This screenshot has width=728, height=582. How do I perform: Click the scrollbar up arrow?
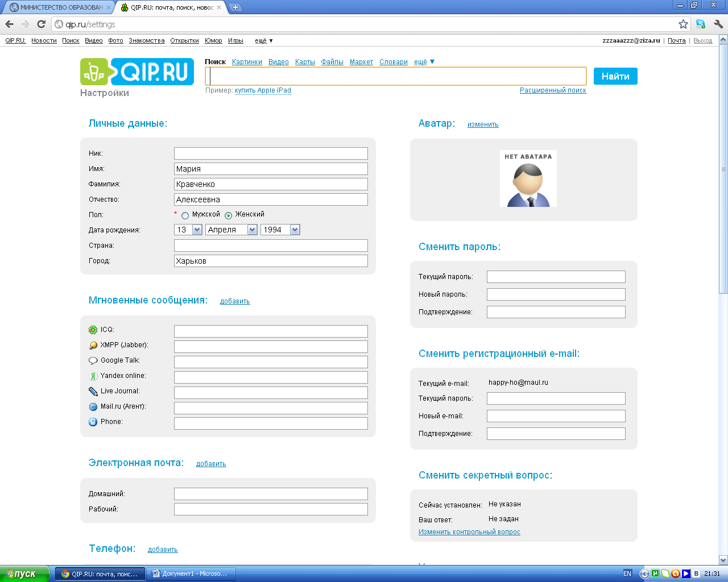point(723,40)
